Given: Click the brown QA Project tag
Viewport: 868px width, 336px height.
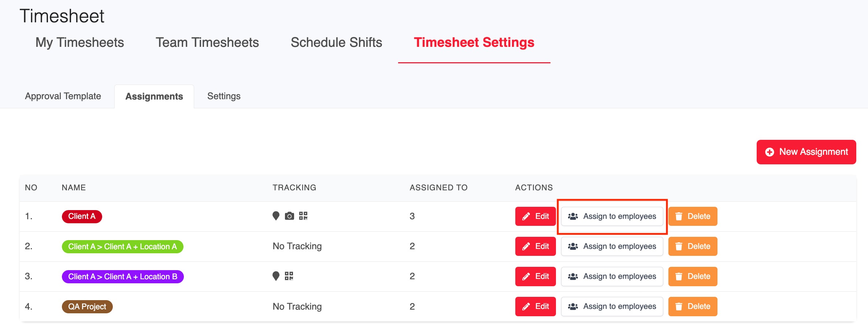Looking at the screenshot, I should click(x=87, y=307).
